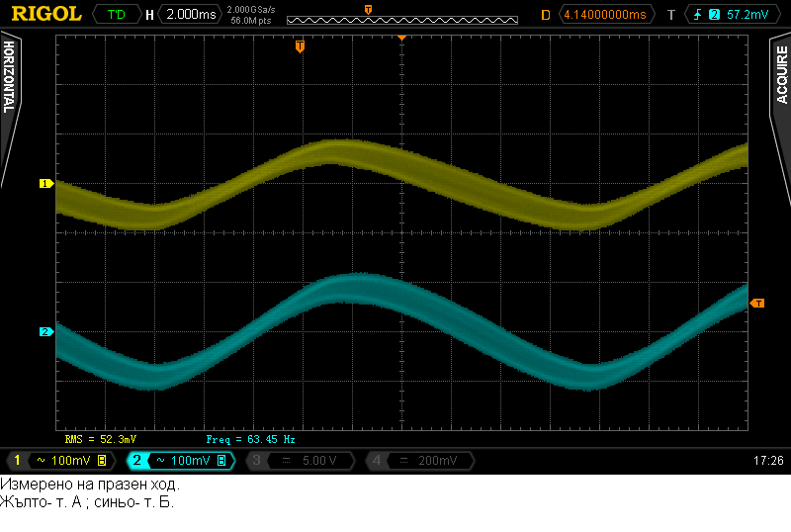Viewport: 791px width, 532px height.
Task: Click the H horizontal label
Action: [149, 15]
